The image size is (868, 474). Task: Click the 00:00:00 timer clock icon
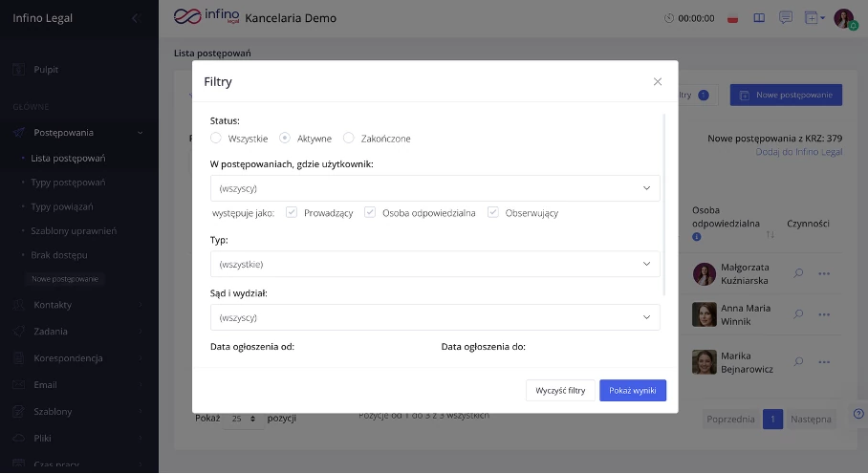click(x=669, y=18)
